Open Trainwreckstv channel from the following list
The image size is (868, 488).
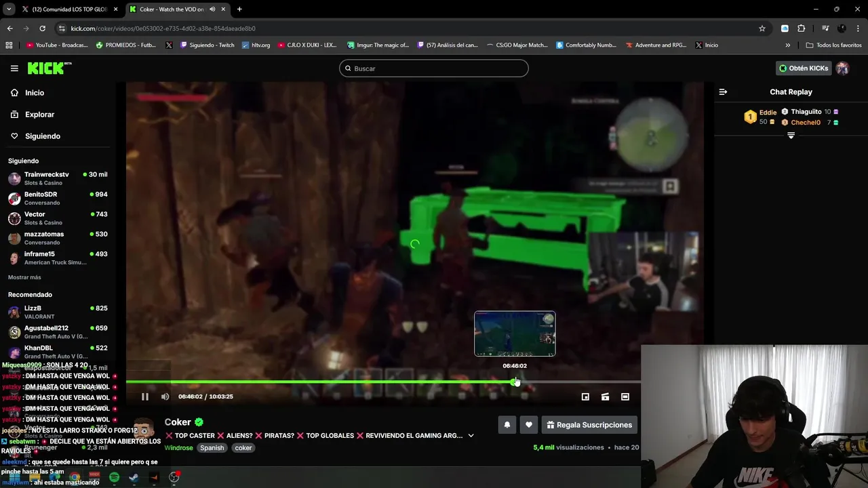[58, 178]
